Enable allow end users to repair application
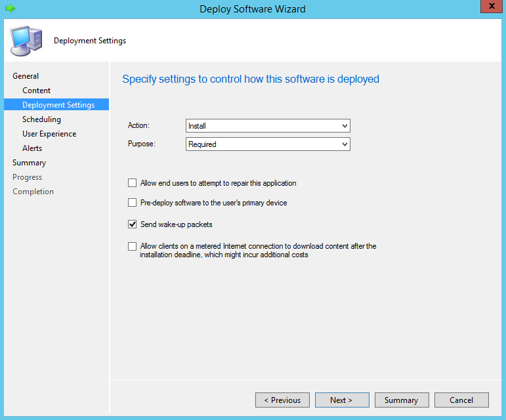The width and height of the screenshot is (506, 420). click(133, 183)
